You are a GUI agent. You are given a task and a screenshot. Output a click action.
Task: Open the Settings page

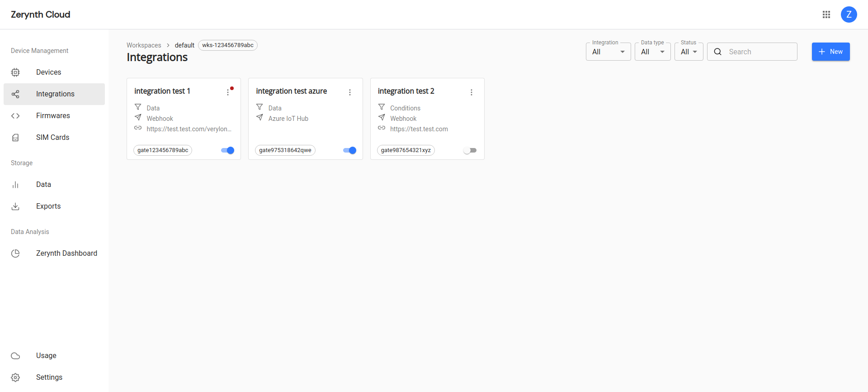point(54,378)
